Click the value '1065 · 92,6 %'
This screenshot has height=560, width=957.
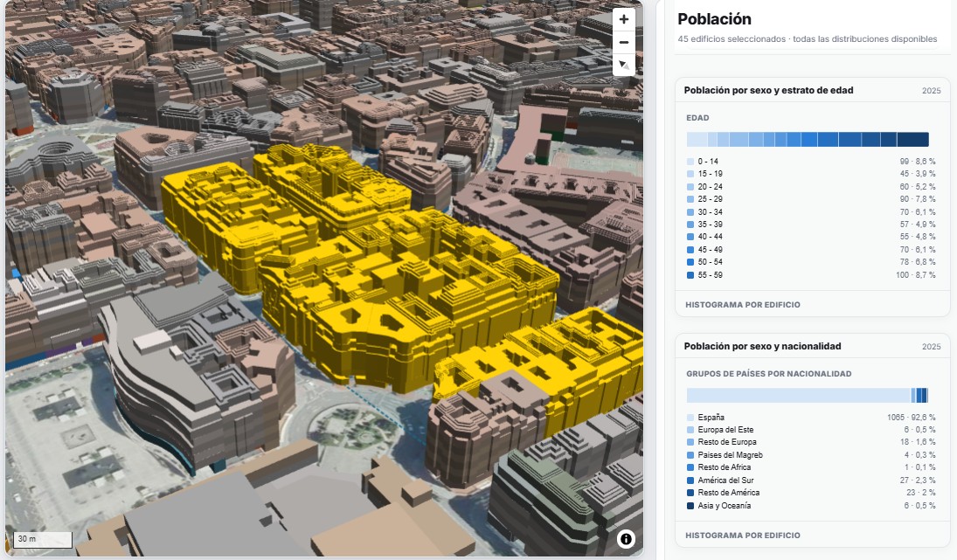[x=912, y=418]
